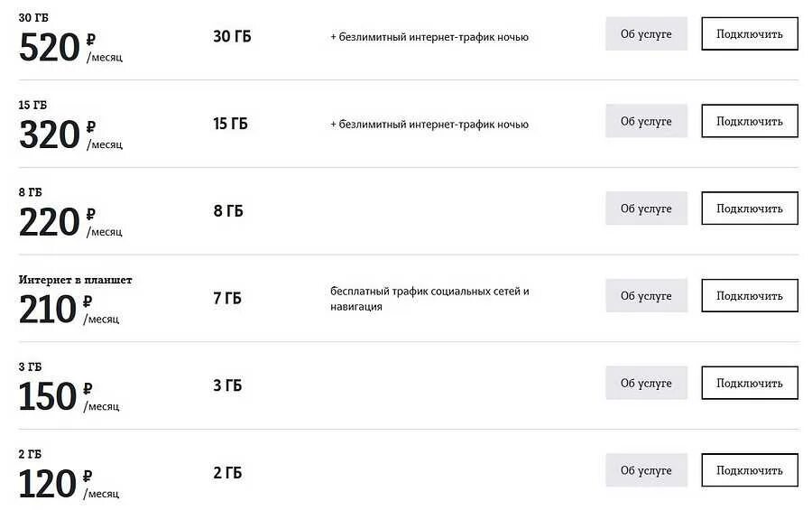Screen dimensions: 812x510
Task: Open 'Об услуге' for the 3 ГБ plan
Action: coord(646,383)
